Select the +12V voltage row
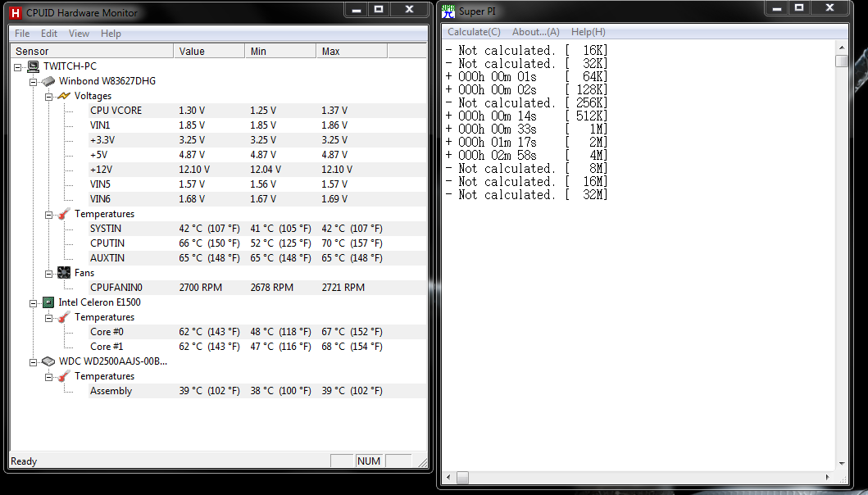This screenshot has height=495, width=868. (257, 170)
